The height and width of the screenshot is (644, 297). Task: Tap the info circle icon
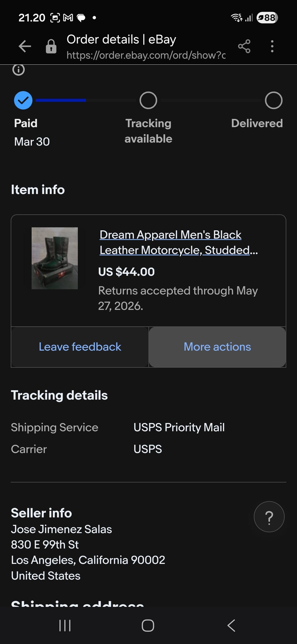point(19,70)
